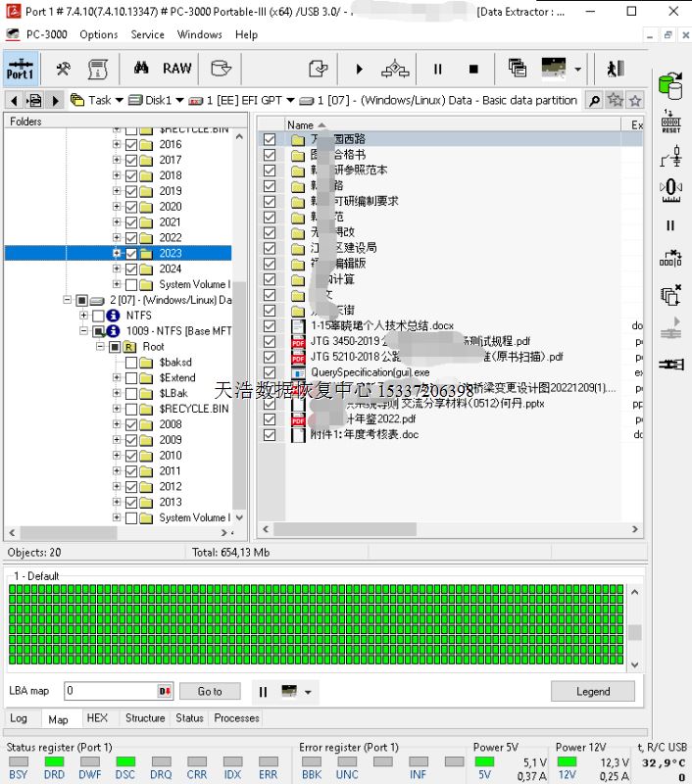The height and width of the screenshot is (784, 692).
Task: Expand the 2016 folder tree node
Action: click(x=117, y=145)
